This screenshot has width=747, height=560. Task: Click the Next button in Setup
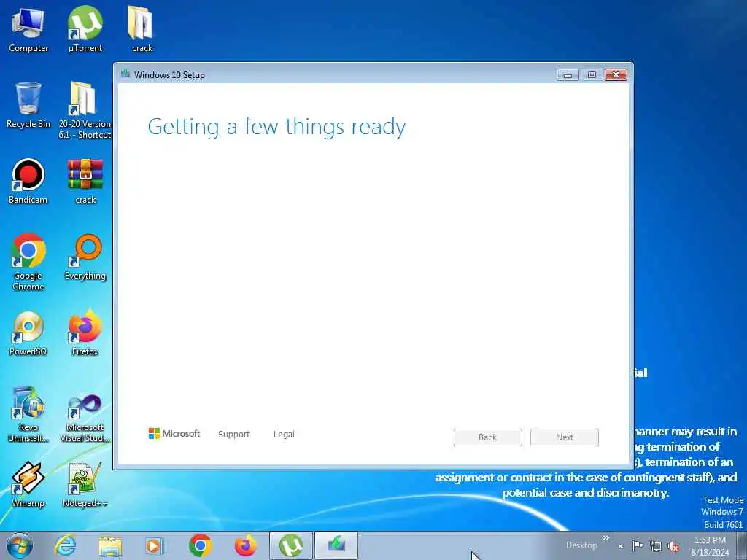[565, 437]
